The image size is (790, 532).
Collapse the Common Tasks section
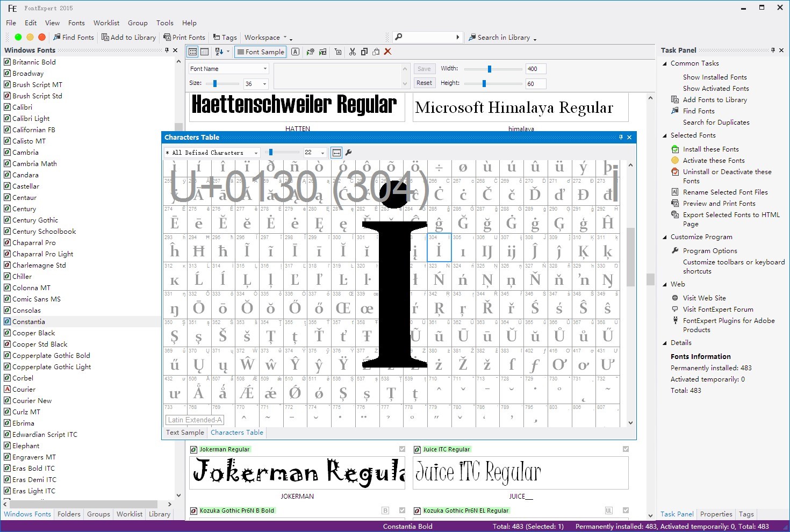pos(665,63)
